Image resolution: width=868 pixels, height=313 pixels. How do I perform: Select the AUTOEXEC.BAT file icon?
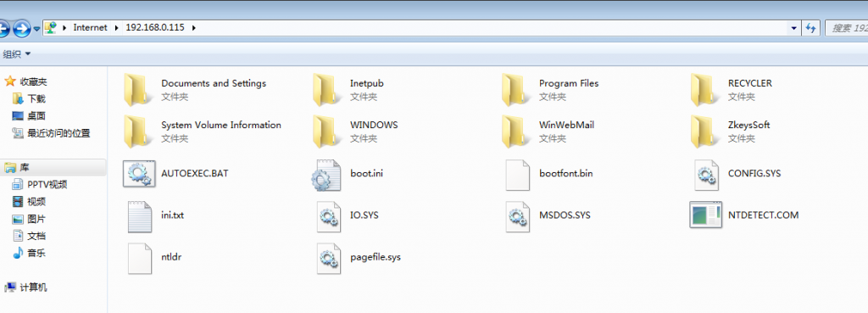coord(139,173)
